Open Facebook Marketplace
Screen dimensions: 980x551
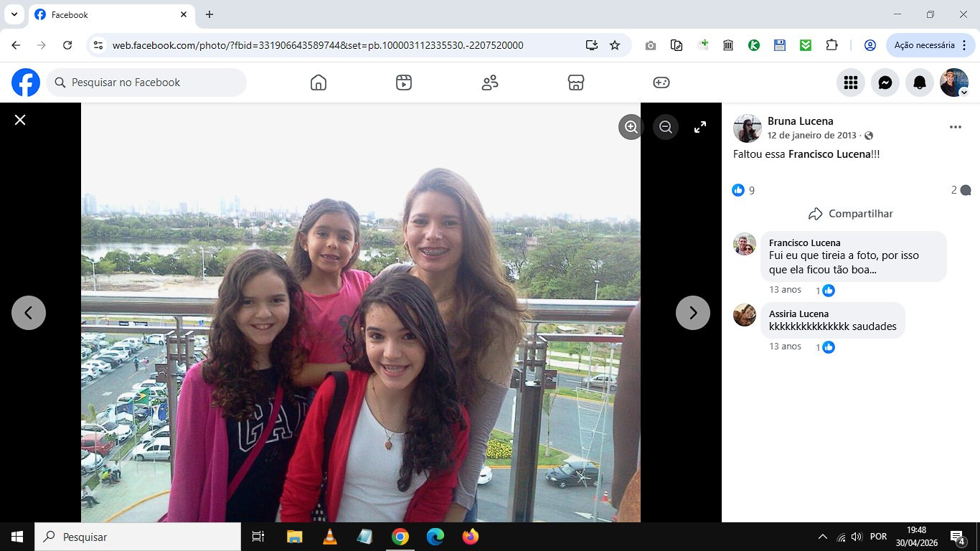(575, 83)
